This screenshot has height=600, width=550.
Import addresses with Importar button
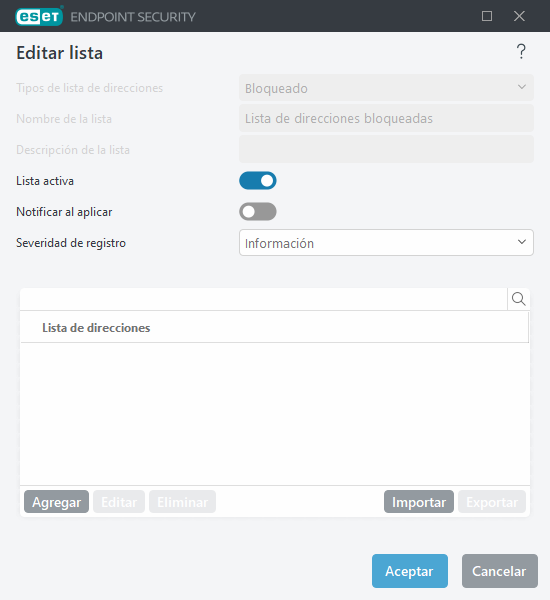coord(419,502)
